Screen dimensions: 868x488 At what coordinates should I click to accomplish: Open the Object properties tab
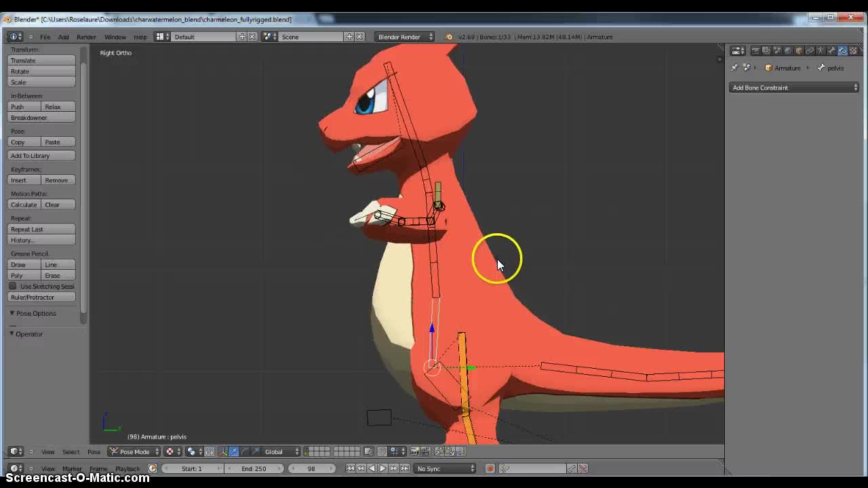pos(799,50)
